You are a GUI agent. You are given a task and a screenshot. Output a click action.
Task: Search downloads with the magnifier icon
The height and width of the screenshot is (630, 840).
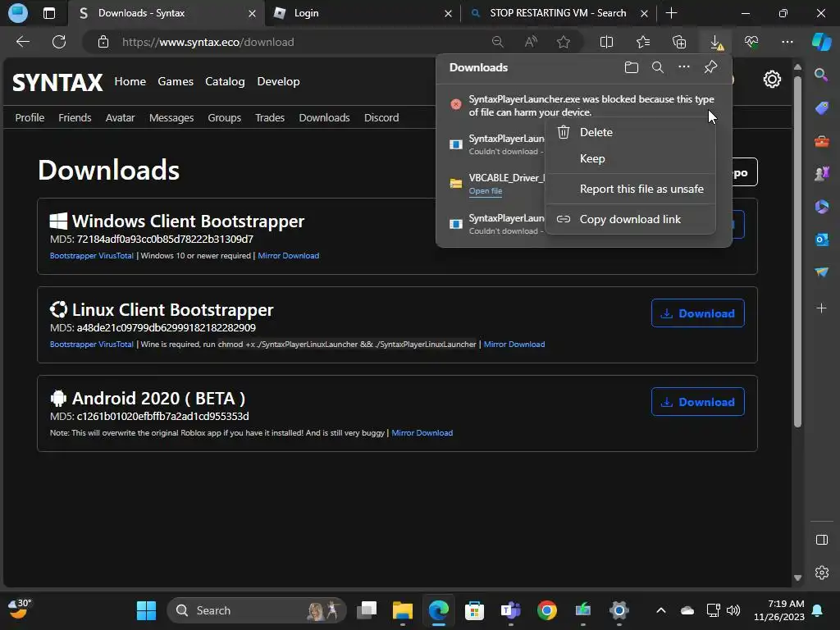click(x=658, y=67)
